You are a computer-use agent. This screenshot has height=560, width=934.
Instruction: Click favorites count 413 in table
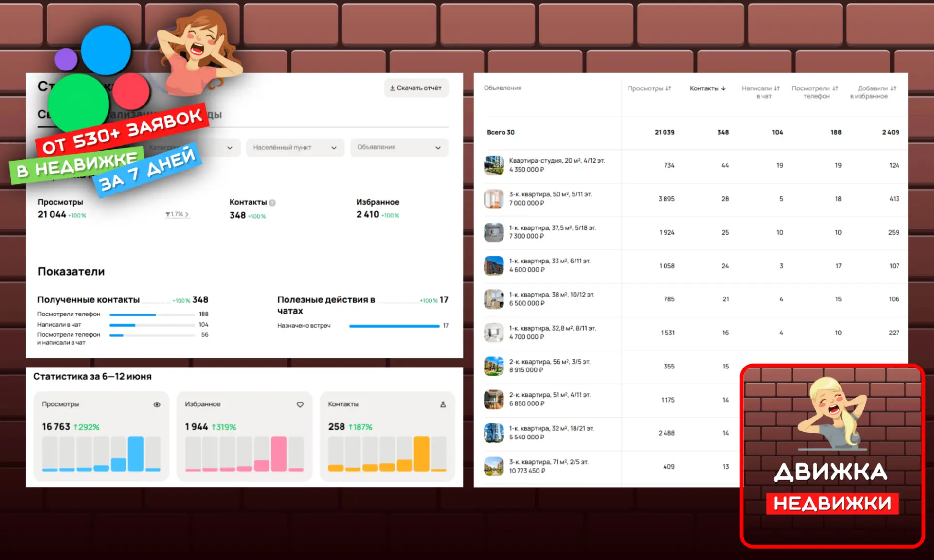point(894,199)
